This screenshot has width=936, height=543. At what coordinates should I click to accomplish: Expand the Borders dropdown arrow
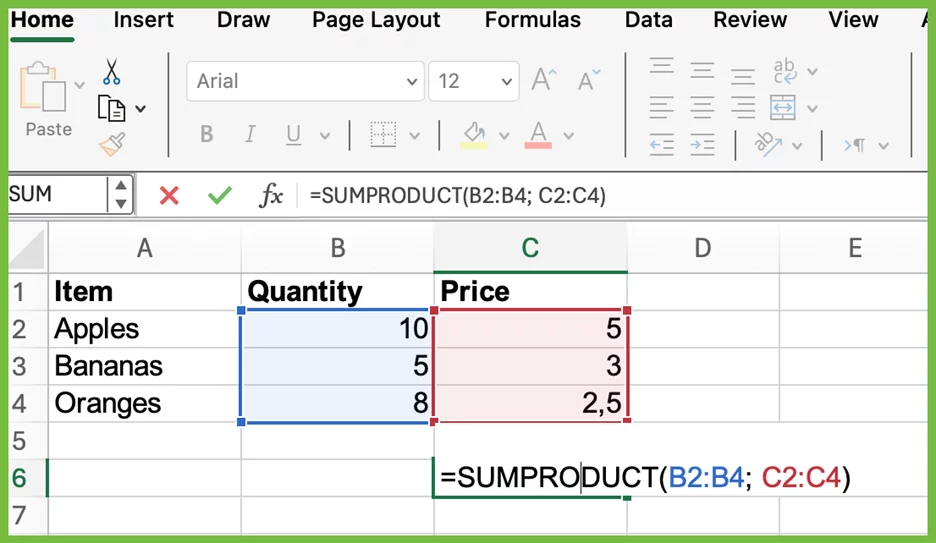coord(414,136)
